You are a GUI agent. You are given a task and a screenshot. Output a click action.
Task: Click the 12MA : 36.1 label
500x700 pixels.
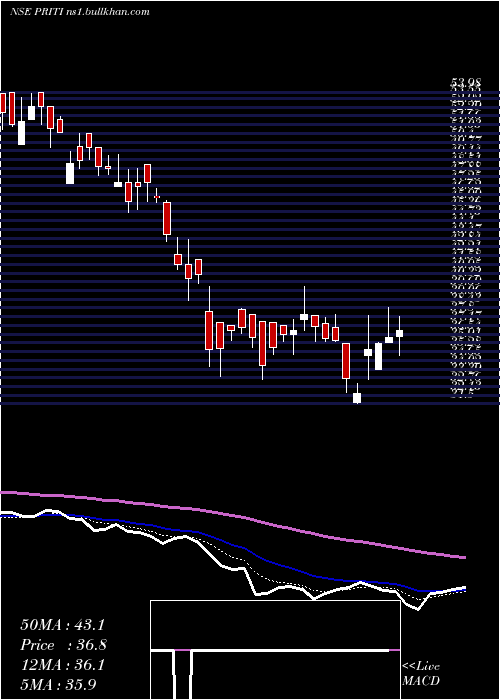pyautogui.click(x=62, y=665)
